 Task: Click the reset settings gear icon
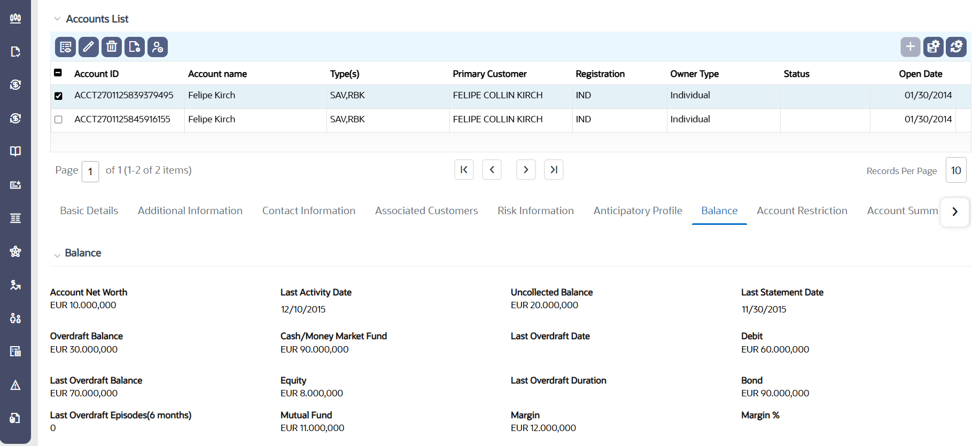pos(956,47)
